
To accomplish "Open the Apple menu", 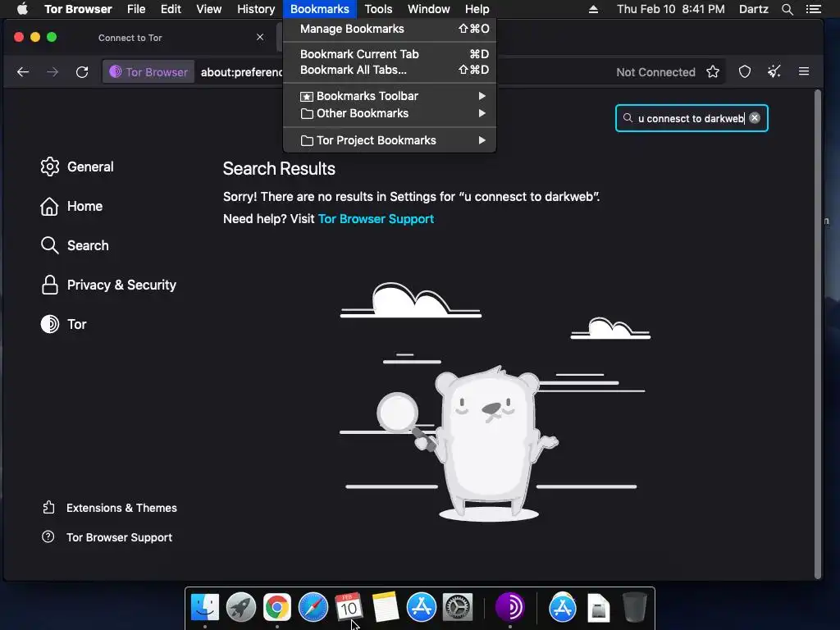I will (x=22, y=9).
